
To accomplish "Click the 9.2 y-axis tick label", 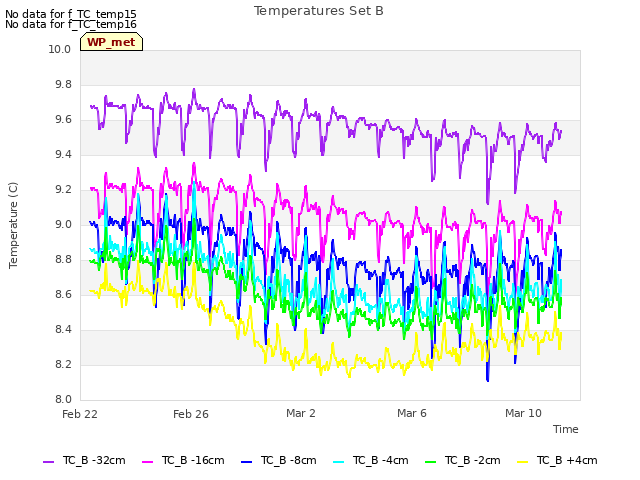I will pos(63,190).
